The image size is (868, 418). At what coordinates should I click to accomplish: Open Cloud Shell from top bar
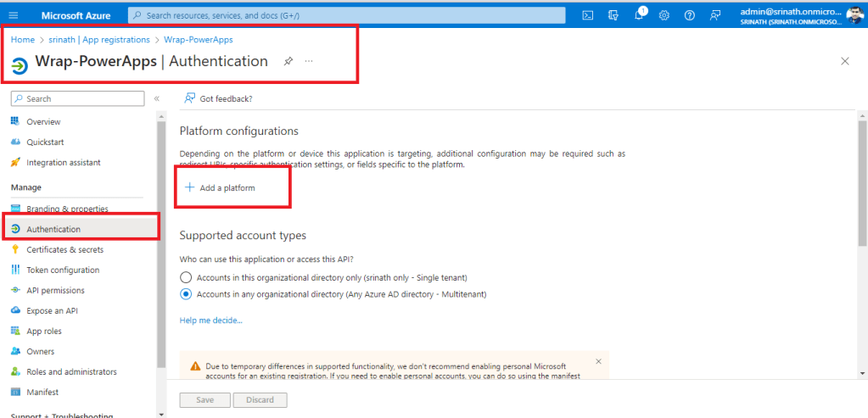click(587, 14)
